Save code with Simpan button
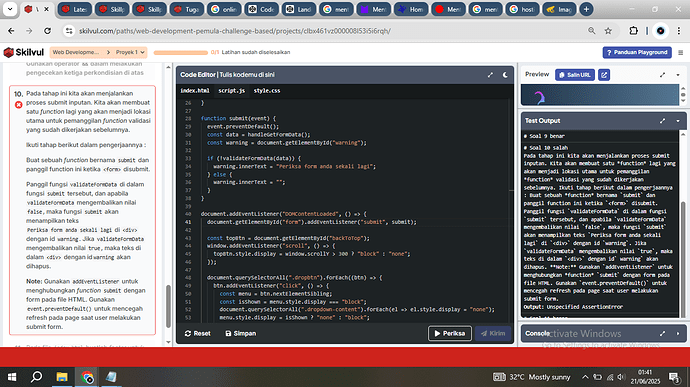The height and width of the screenshot is (387, 690). pos(241,334)
